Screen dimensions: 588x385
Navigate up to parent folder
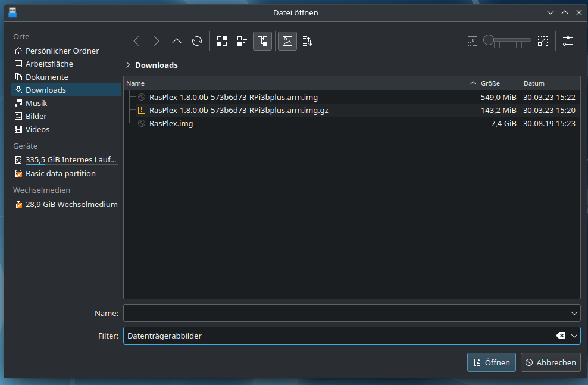pyautogui.click(x=177, y=41)
